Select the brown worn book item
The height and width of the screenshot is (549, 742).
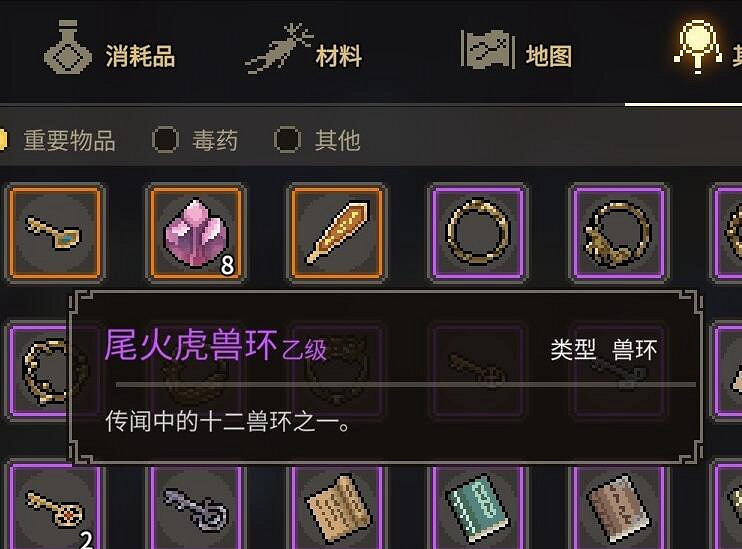(619, 507)
